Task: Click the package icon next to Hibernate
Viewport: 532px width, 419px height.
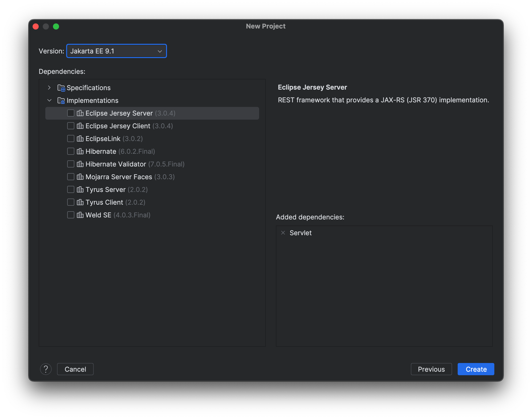Action: [80, 151]
